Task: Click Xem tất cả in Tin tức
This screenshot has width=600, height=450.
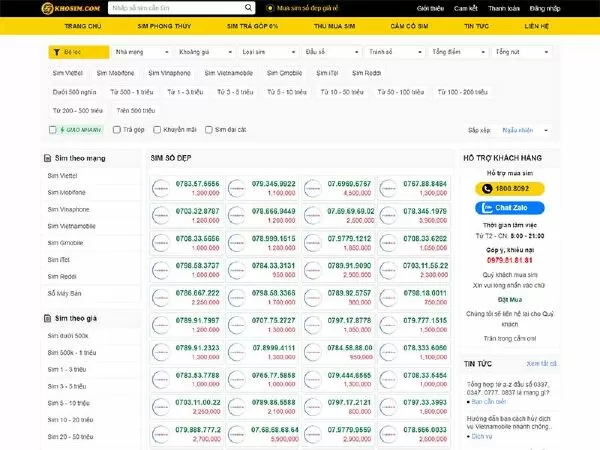Action: [541, 364]
